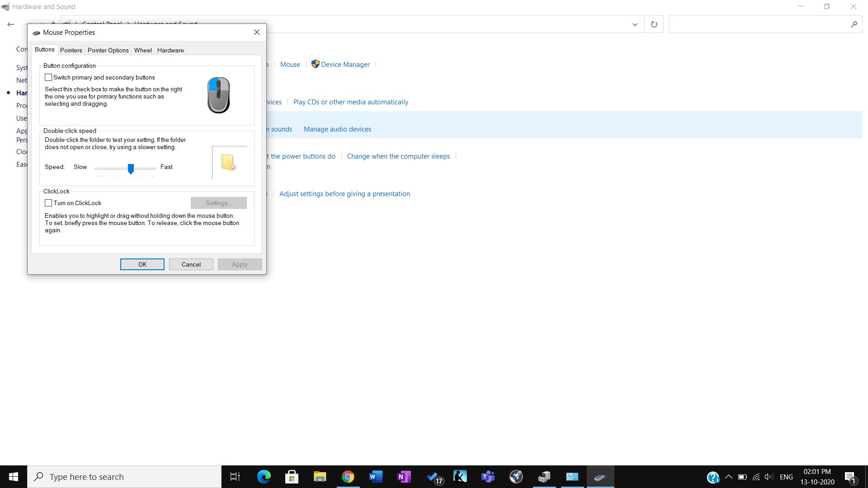The image size is (868, 488).
Task: Open Microsoft OneNote from taskbar
Action: click(404, 477)
